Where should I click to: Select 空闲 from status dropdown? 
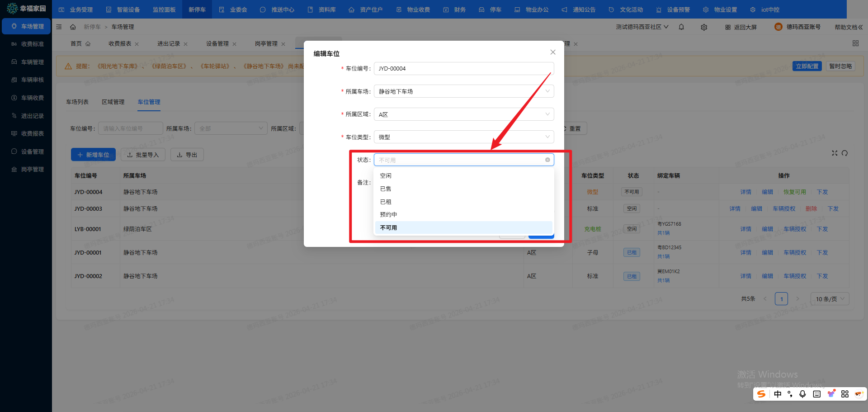tap(386, 176)
